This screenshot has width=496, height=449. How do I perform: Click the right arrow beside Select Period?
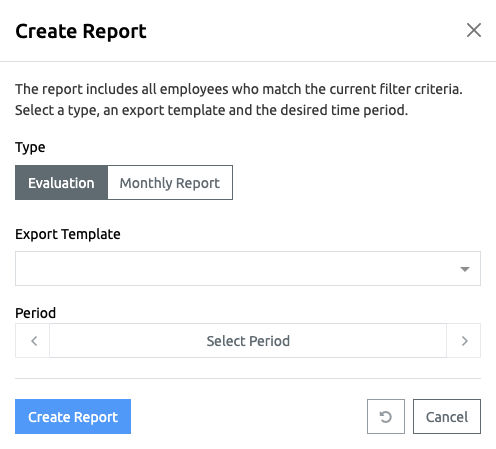[463, 340]
